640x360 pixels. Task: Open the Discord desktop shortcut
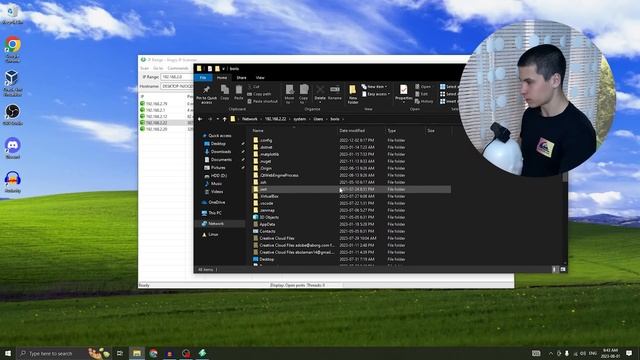[13, 149]
